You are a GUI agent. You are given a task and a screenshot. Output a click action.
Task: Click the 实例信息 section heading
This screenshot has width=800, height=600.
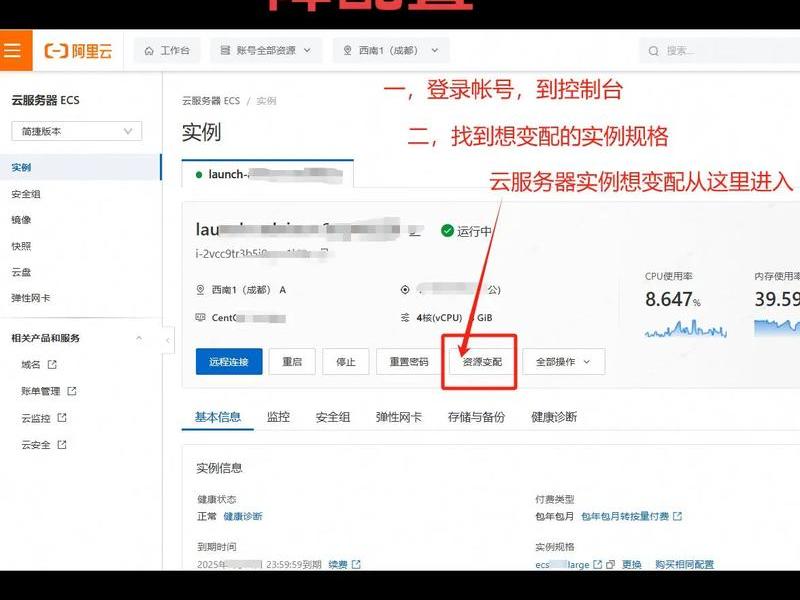coord(219,468)
